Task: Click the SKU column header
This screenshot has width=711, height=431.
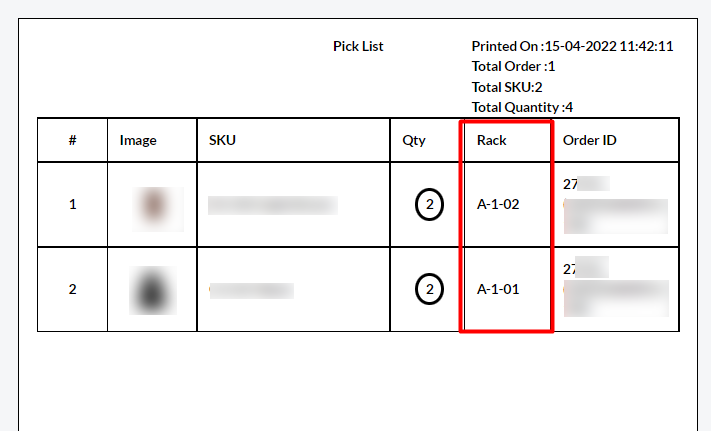Action: [x=222, y=140]
